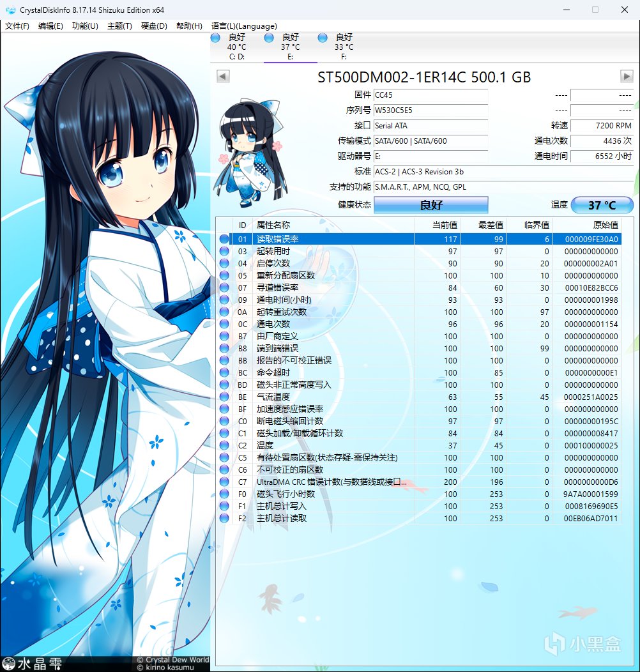Viewport: 640px width, 672px height.
Task: Click the 传输模式 field SATA/600
Action: pos(430,141)
